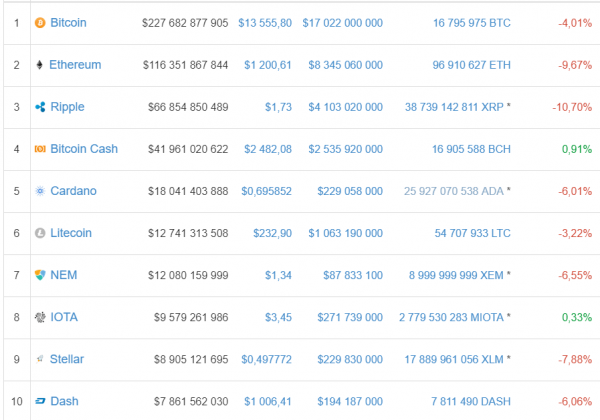Open the Stellar name link
This screenshot has width=600, height=420.
(67, 359)
